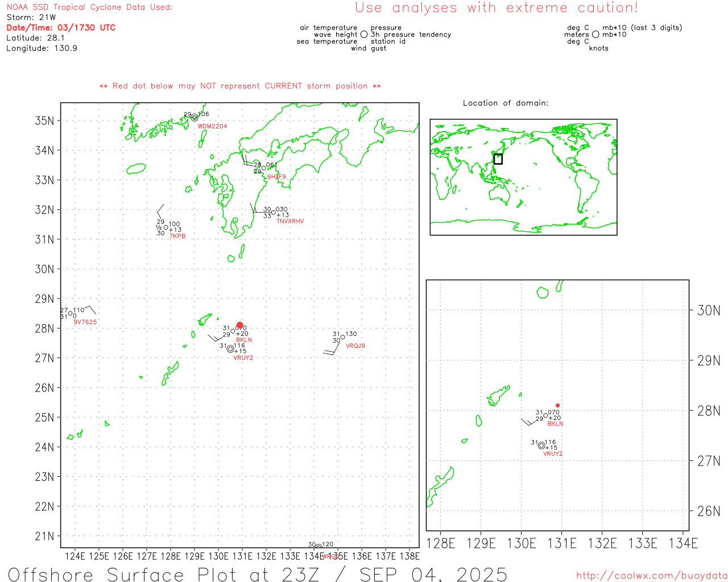Click the 'Use analyses with extreme caution!' warning
The width and height of the screenshot is (728, 582).
click(x=497, y=7)
